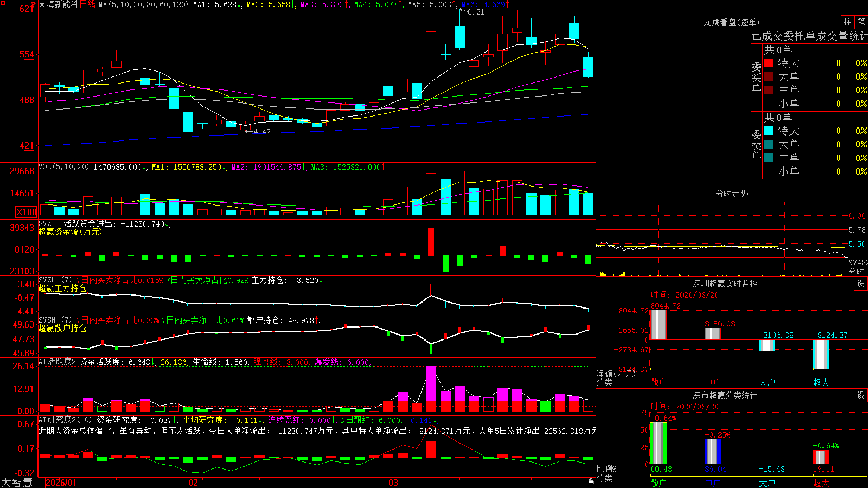868x488 pixels.
Task: Click the 海新能科 stock name
Action: 62,4
